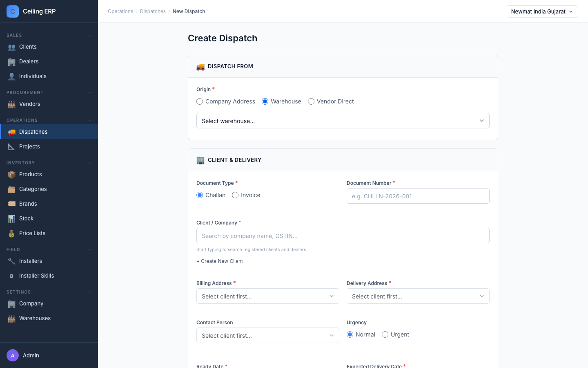Open the Newmat India Gujarat company switcher
Screen dimensions: 588x368
542,11
